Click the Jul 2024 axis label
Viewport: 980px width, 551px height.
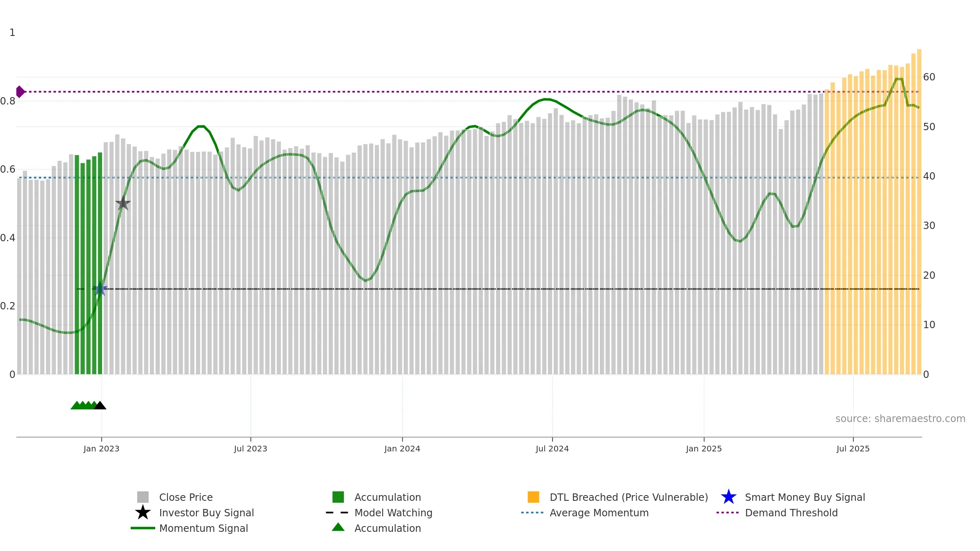pos(552,449)
